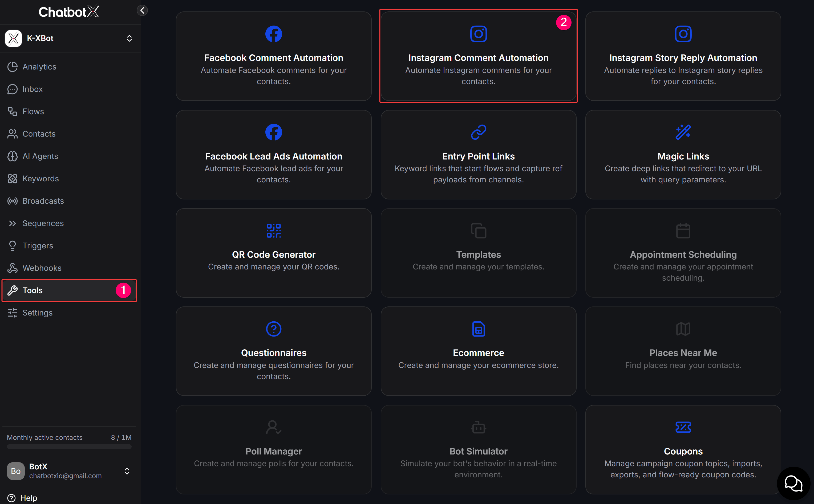814x504 pixels.
Task: Open the Facebook Comment Automation card
Action: (274, 56)
